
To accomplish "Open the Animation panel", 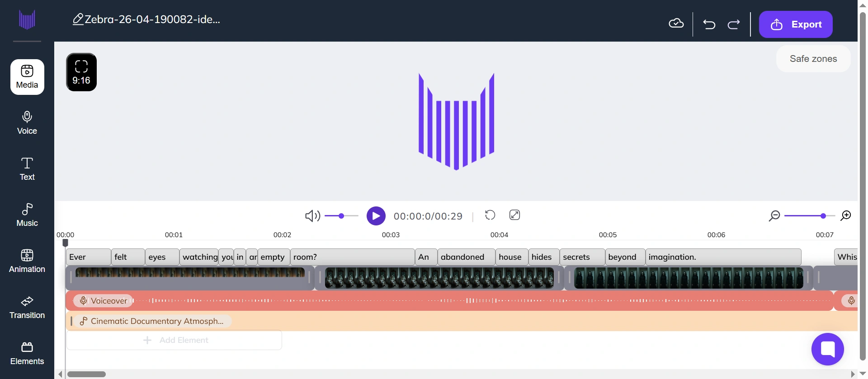I will (x=27, y=261).
